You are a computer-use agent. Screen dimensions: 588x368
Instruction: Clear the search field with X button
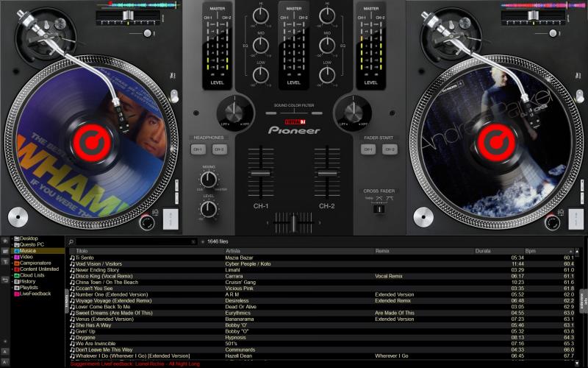[x=193, y=242]
